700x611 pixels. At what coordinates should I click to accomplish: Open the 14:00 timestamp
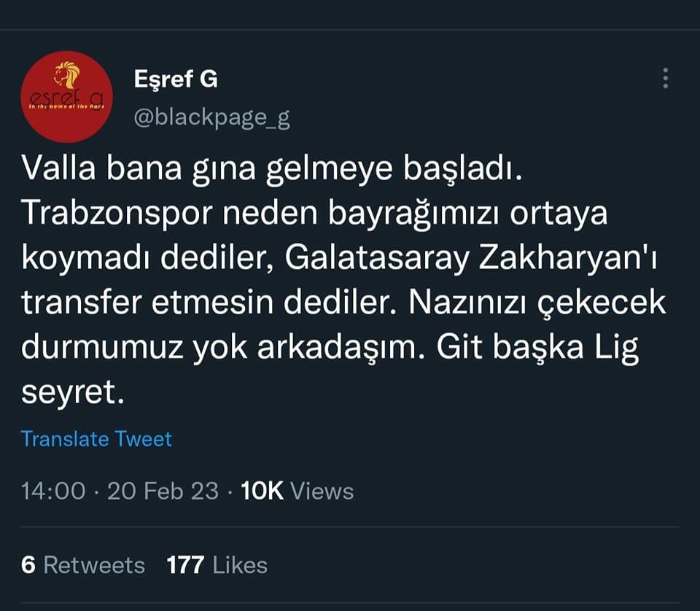point(53,491)
